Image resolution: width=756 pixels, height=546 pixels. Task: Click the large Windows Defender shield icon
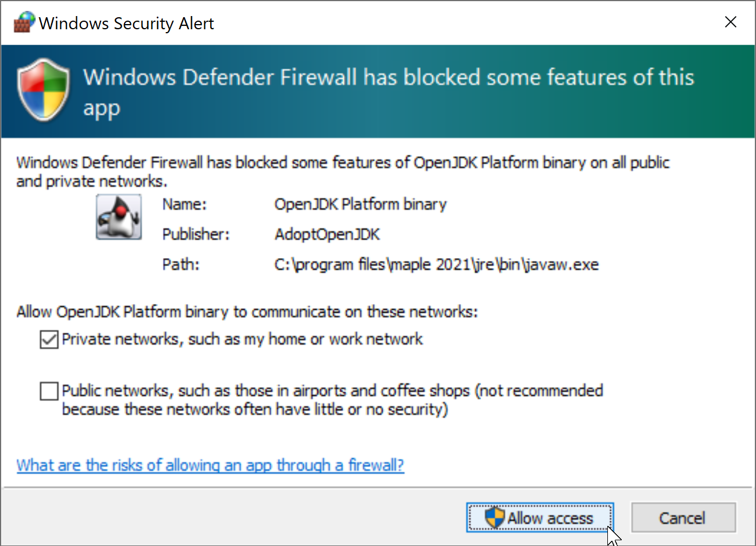[44, 90]
